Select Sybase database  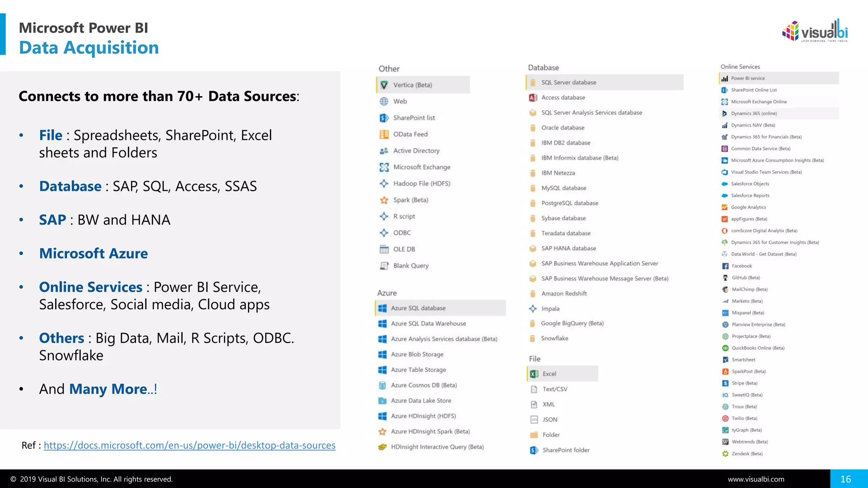pos(558,218)
